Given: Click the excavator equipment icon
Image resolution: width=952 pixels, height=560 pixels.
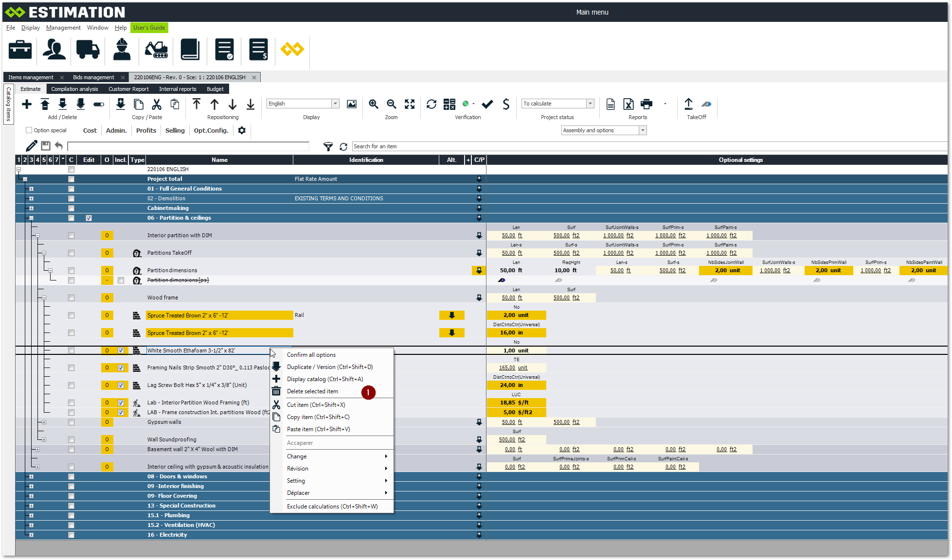Looking at the screenshot, I should pyautogui.click(x=156, y=50).
